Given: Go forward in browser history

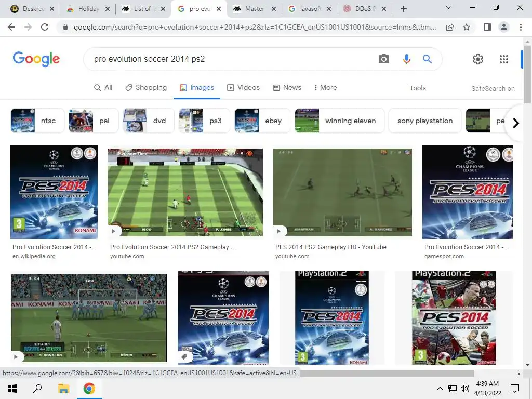Looking at the screenshot, I should click(28, 27).
